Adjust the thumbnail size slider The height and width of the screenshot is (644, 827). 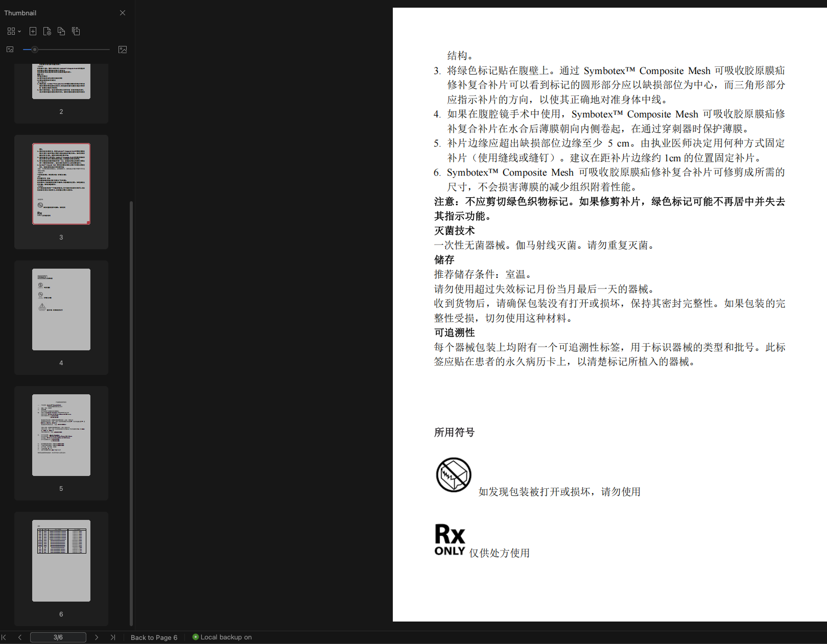tap(35, 49)
